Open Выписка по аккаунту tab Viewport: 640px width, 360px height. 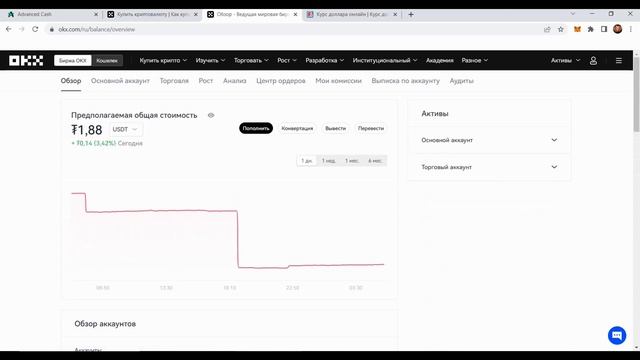(x=406, y=81)
